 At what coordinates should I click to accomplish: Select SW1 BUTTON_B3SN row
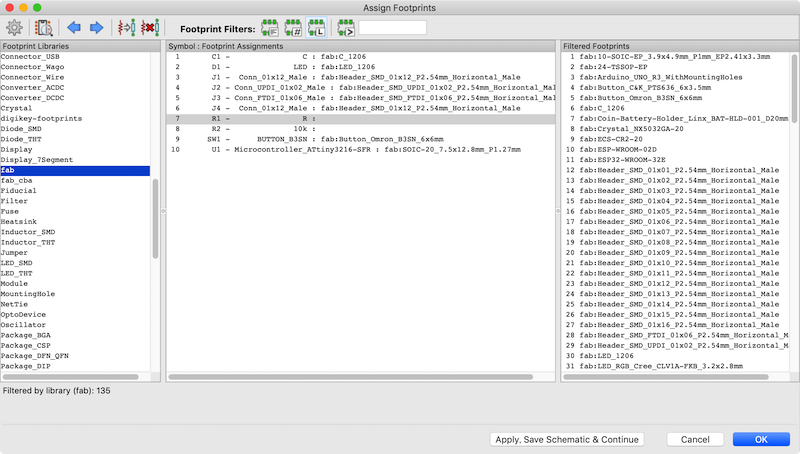pos(361,139)
